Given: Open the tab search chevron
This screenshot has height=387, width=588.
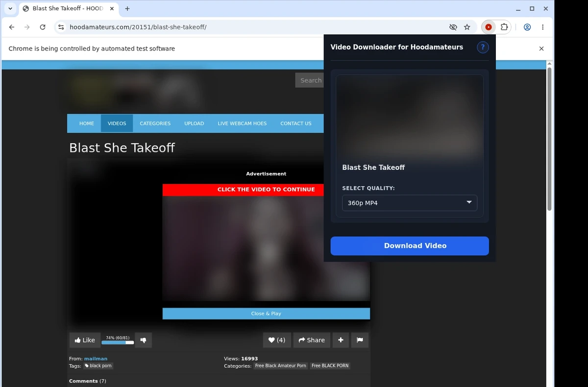Looking at the screenshot, I should pyautogui.click(x=10, y=8).
